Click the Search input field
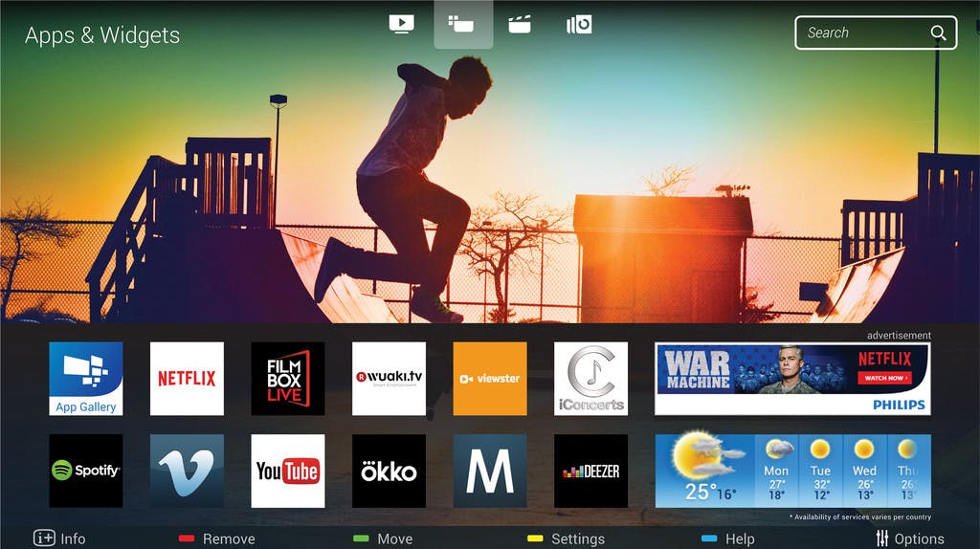 [876, 33]
